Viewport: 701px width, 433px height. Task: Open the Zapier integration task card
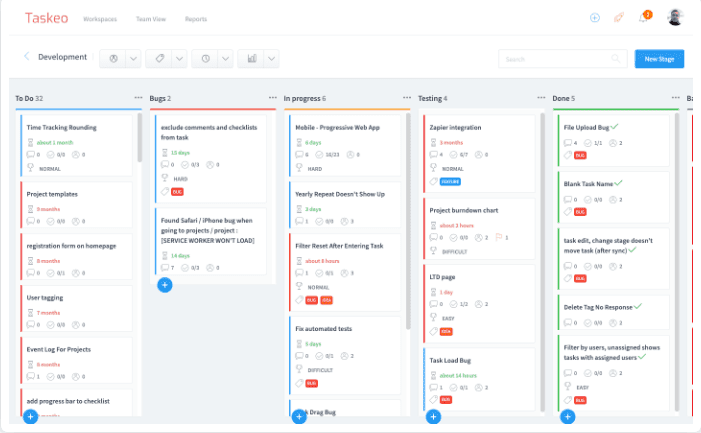455,128
